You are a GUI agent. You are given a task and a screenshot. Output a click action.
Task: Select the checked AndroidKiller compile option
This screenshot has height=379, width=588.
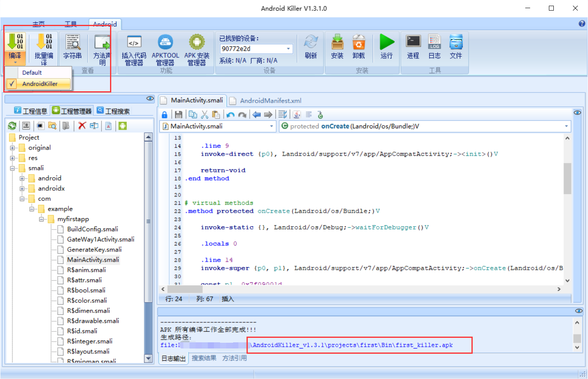(x=39, y=84)
